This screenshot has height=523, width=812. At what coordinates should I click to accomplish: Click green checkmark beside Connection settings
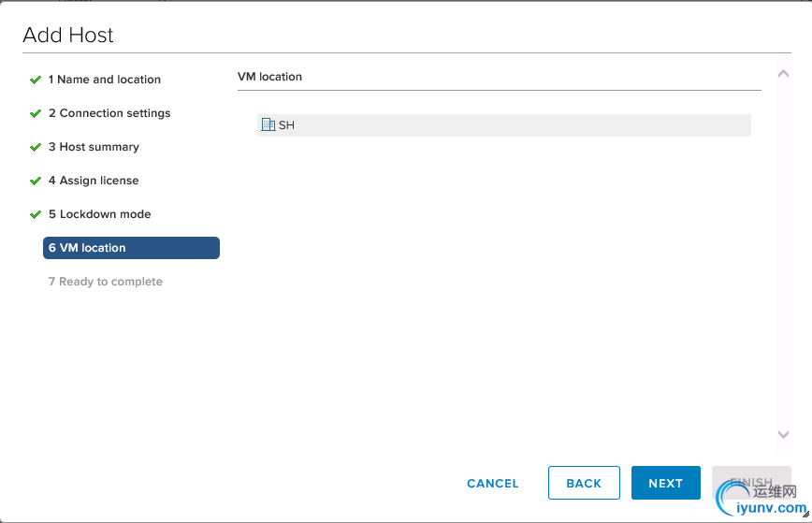coord(36,114)
